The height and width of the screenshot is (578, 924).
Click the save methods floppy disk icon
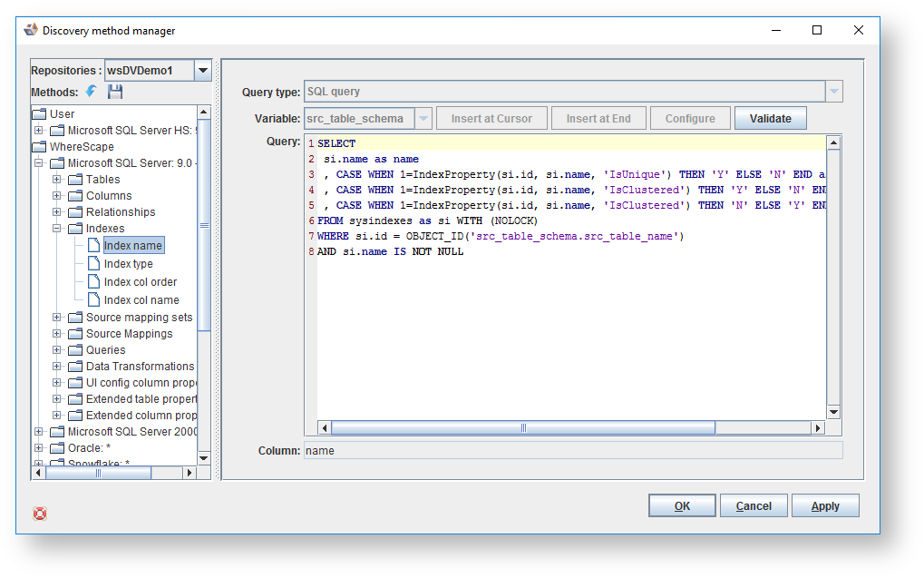click(x=115, y=92)
